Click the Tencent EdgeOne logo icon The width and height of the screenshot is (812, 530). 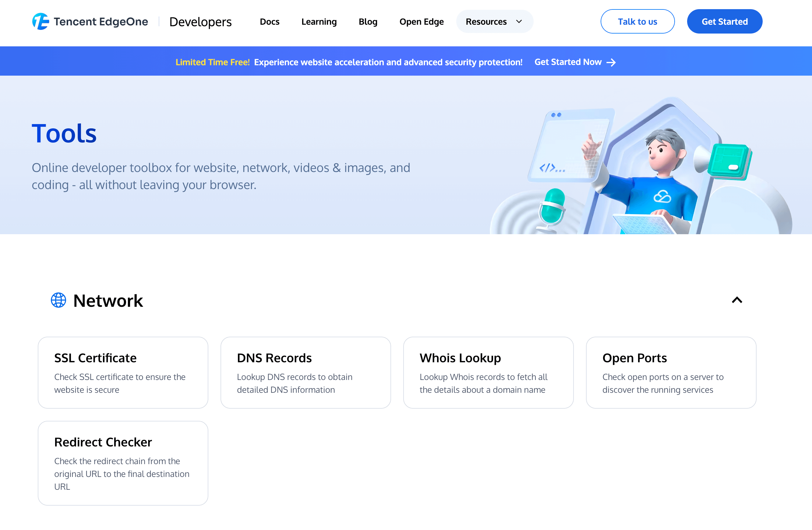coord(40,21)
